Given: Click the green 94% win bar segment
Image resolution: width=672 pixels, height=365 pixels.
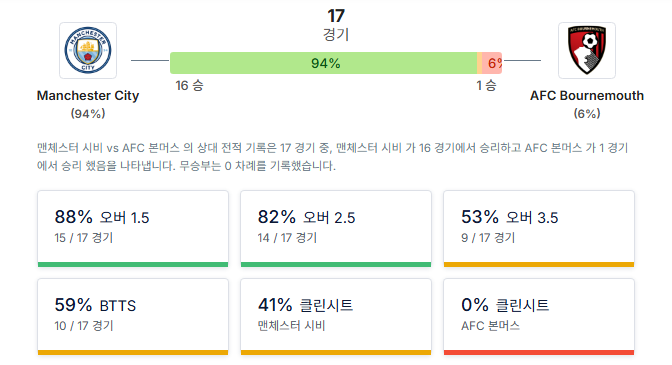Looking at the screenshot, I should [x=324, y=63].
